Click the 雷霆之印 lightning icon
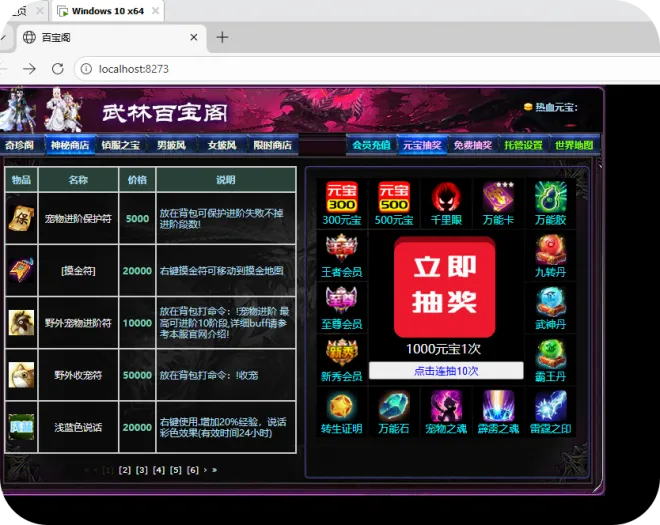The image size is (660, 525). (x=551, y=406)
